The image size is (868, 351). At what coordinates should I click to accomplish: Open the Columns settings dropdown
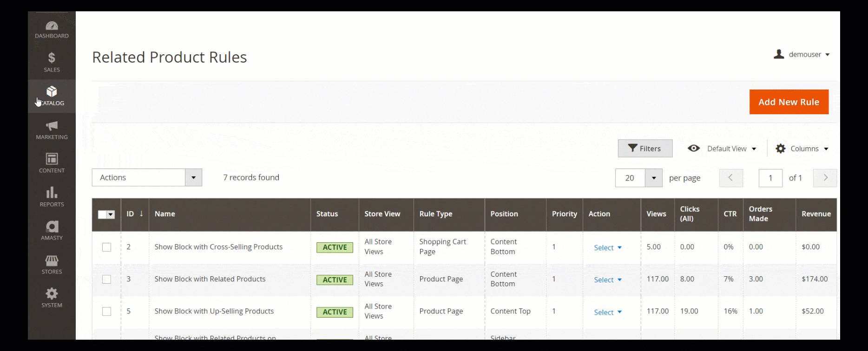(x=802, y=149)
